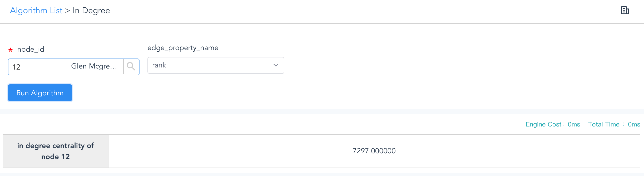Select the 7297.000000 result value

pos(374,151)
